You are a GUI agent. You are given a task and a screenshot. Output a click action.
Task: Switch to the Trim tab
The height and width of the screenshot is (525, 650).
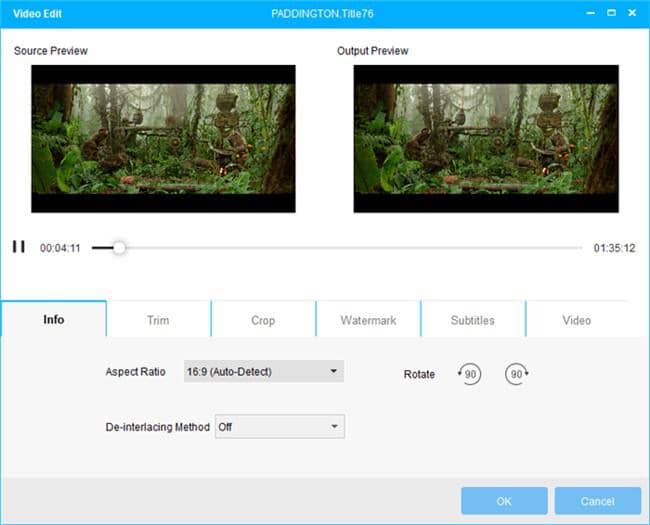click(158, 320)
